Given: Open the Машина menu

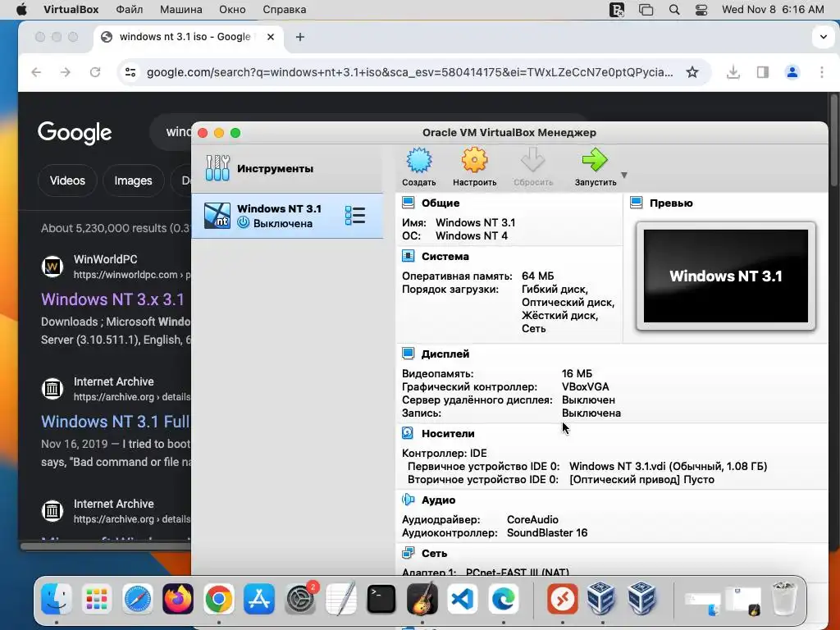Looking at the screenshot, I should (181, 10).
